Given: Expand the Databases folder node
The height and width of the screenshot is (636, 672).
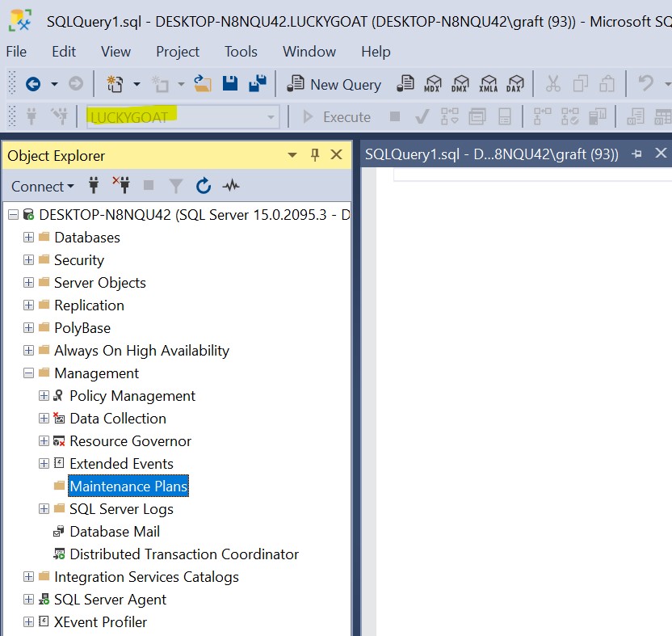Looking at the screenshot, I should [29, 238].
